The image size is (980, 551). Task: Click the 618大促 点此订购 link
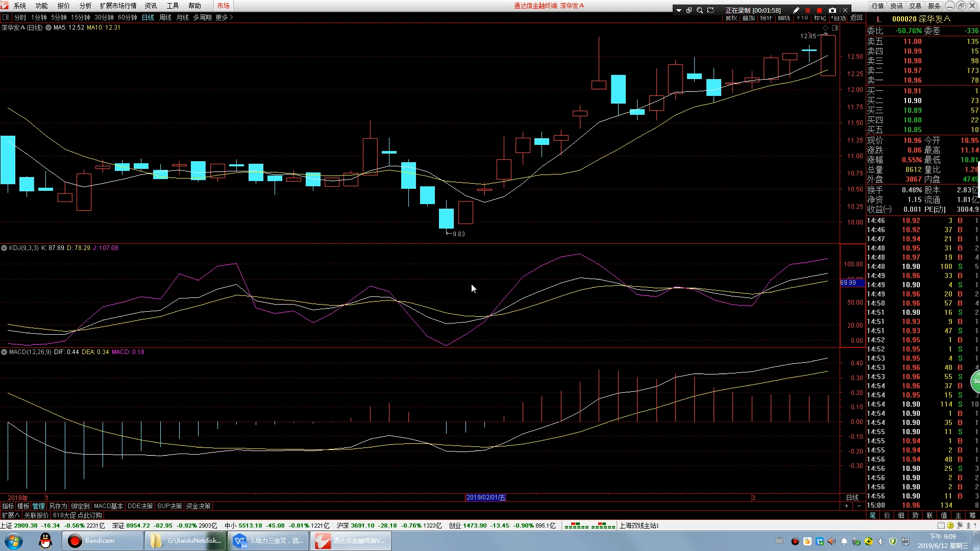point(78,515)
